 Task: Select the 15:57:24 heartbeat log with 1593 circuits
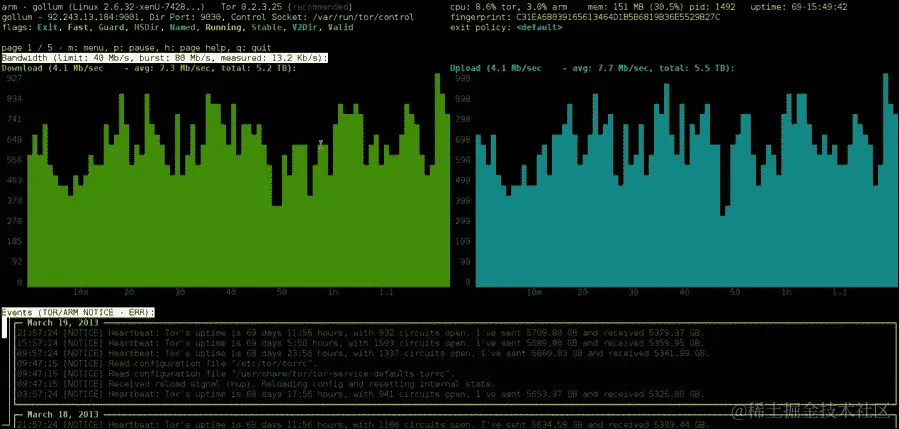point(361,343)
